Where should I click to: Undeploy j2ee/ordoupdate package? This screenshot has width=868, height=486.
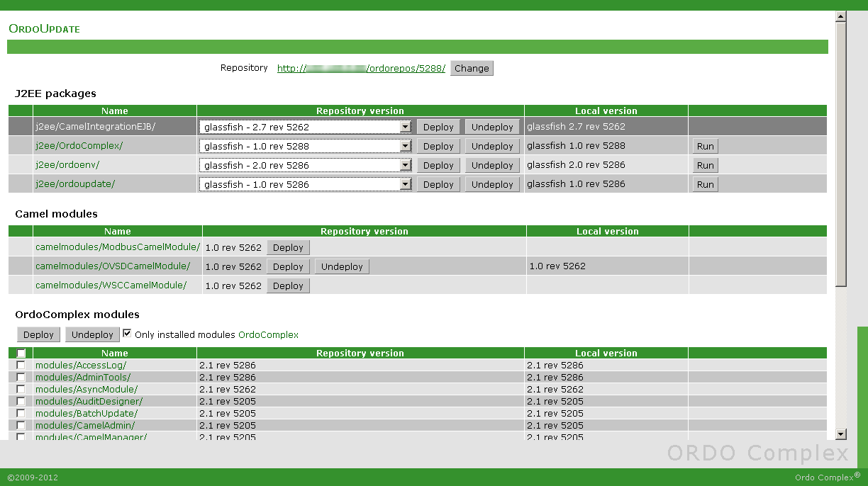(492, 184)
